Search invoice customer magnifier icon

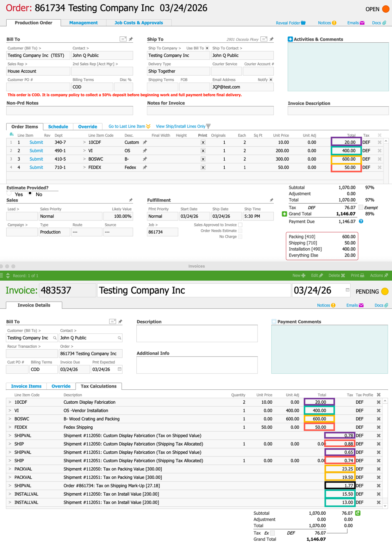pos(55,338)
